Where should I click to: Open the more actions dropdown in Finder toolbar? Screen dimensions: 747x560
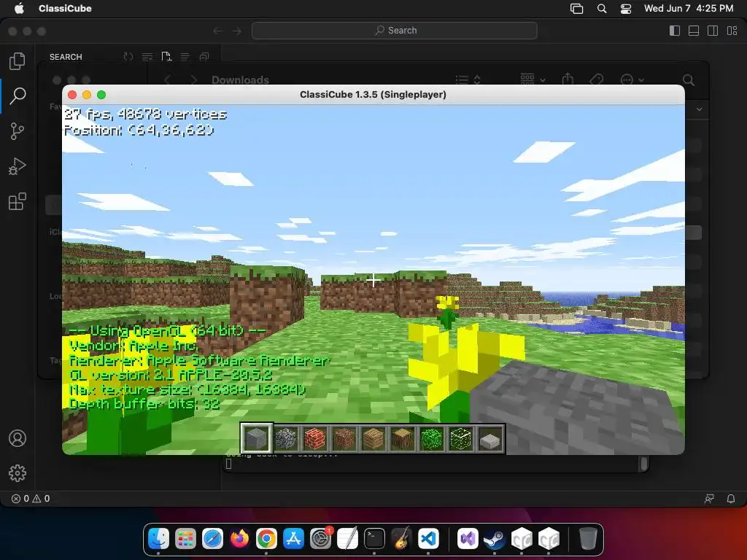[632, 79]
